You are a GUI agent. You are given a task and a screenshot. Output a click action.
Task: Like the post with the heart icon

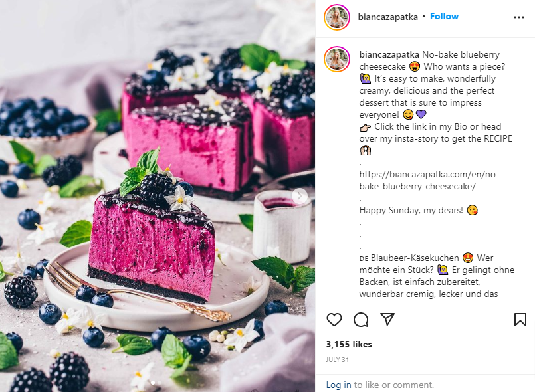(x=334, y=320)
